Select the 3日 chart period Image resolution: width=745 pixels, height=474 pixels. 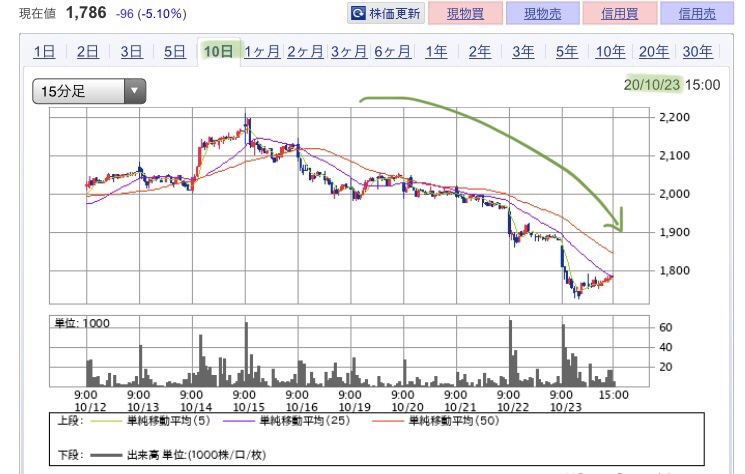pos(131,52)
